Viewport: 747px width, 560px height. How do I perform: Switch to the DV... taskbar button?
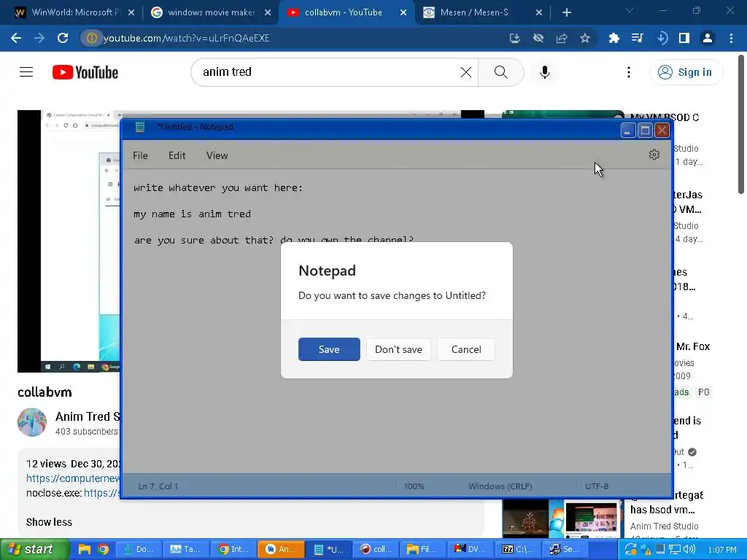click(471, 549)
